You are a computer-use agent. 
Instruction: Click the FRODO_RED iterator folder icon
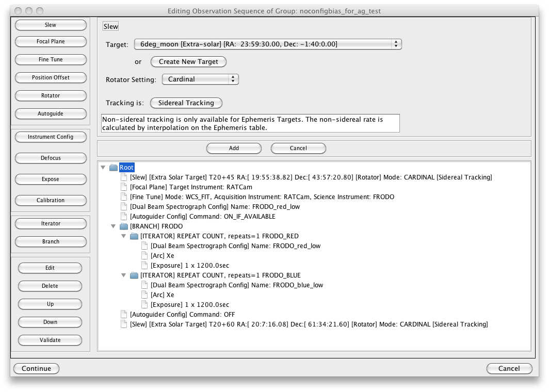point(134,236)
